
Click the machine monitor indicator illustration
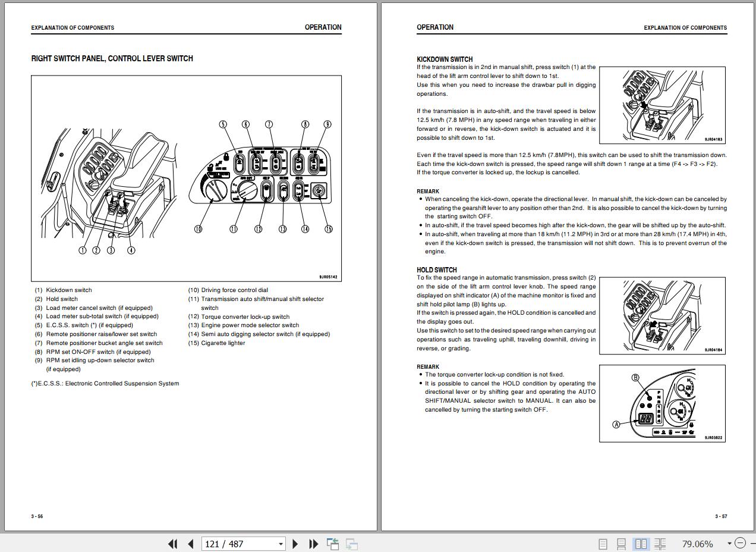(x=662, y=403)
